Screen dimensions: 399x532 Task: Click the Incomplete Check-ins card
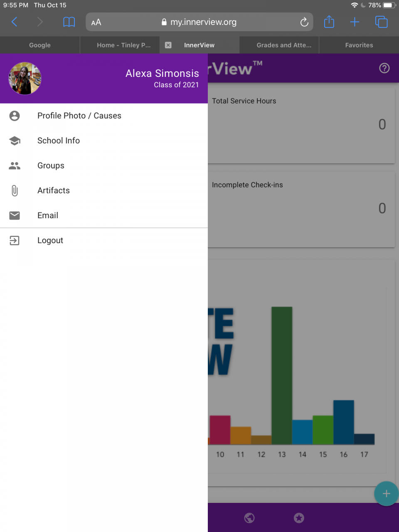[x=301, y=210]
